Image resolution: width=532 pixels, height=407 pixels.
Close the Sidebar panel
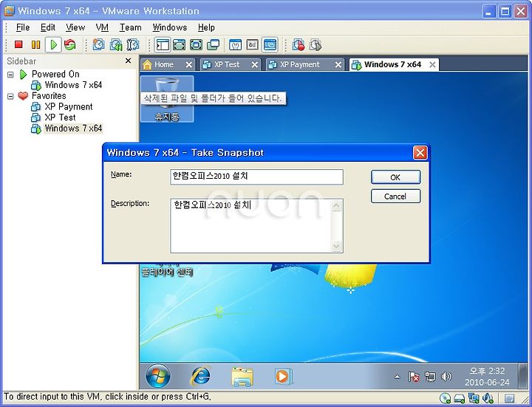[x=128, y=61]
